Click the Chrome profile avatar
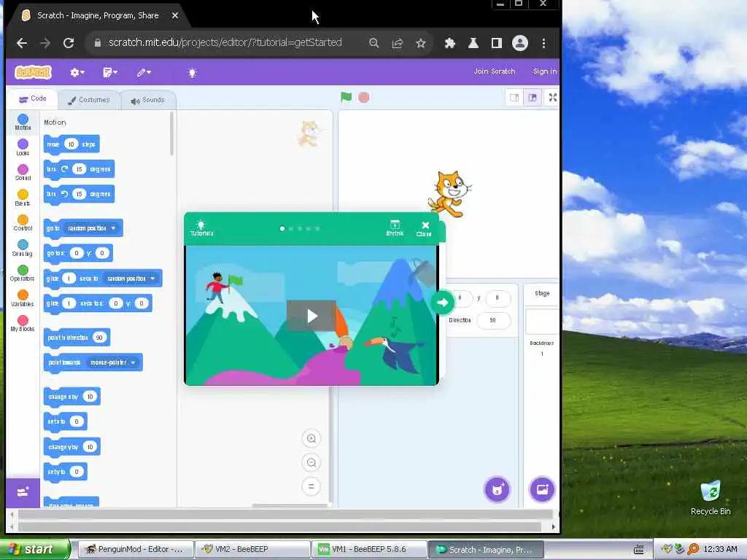Image resolution: width=747 pixels, height=560 pixels. (519, 43)
